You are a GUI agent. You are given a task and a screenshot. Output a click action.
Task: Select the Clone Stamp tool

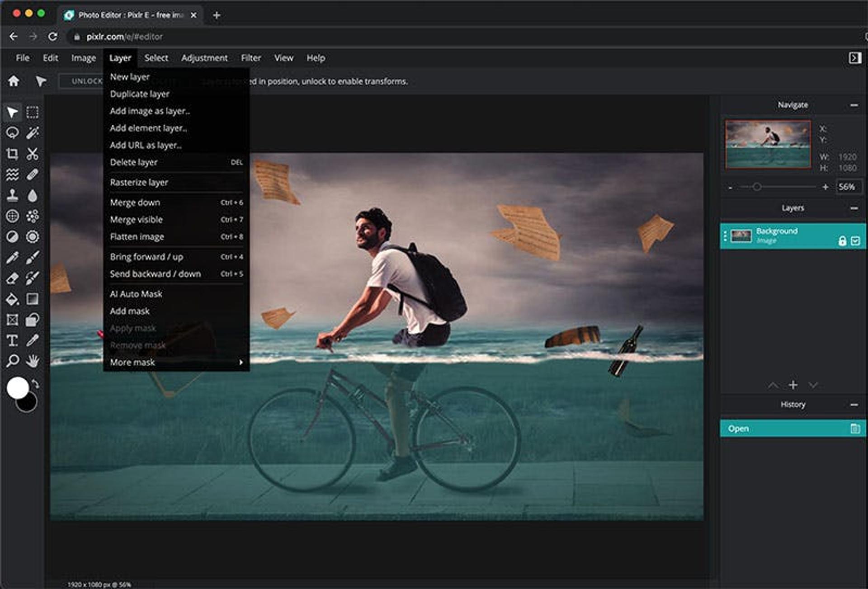tap(12, 195)
